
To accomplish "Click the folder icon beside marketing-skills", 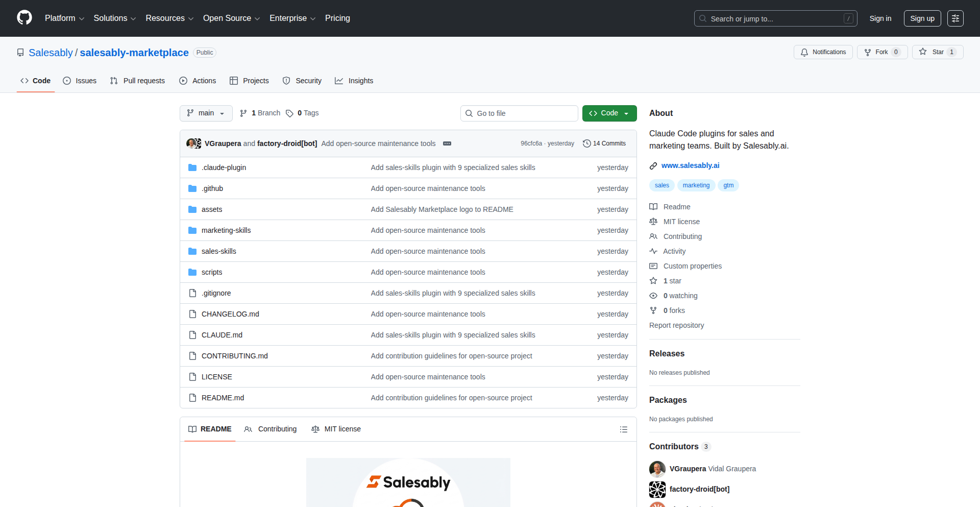I will pos(192,230).
